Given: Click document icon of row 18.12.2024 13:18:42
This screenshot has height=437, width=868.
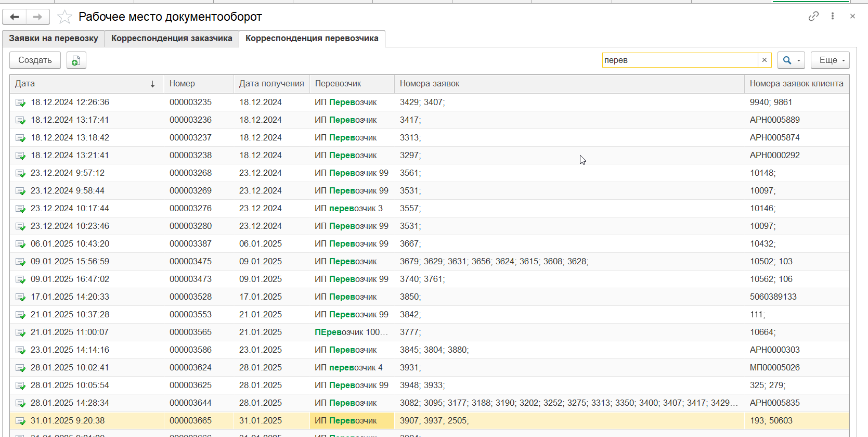Looking at the screenshot, I should (x=20, y=138).
